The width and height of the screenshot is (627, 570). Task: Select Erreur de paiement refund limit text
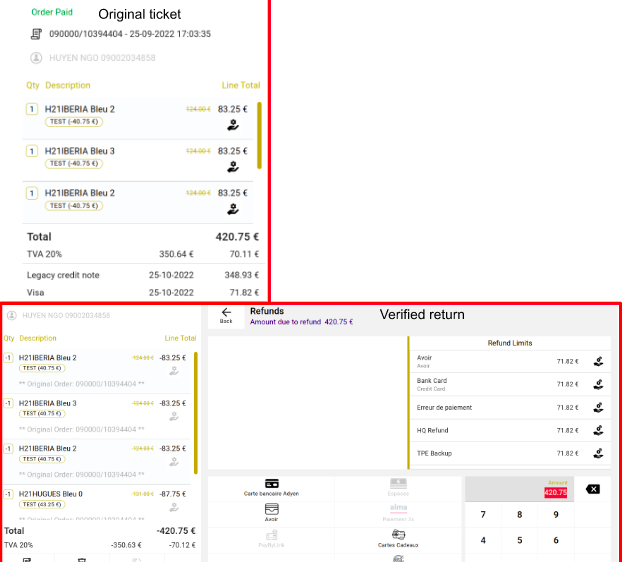click(444, 408)
